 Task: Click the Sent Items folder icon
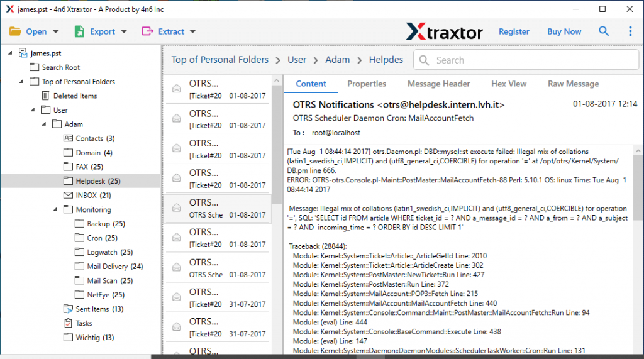tap(69, 309)
